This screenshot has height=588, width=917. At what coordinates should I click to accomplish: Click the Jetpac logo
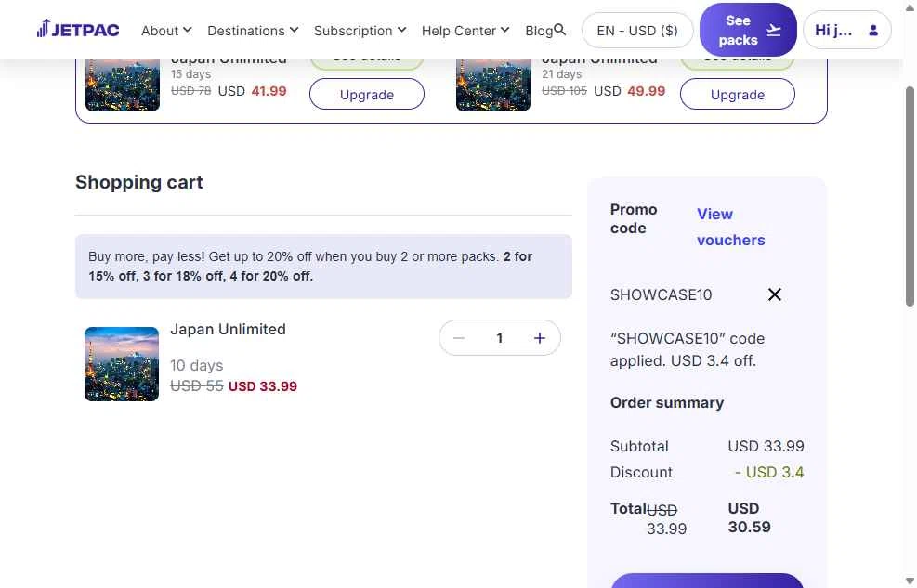coord(78,29)
